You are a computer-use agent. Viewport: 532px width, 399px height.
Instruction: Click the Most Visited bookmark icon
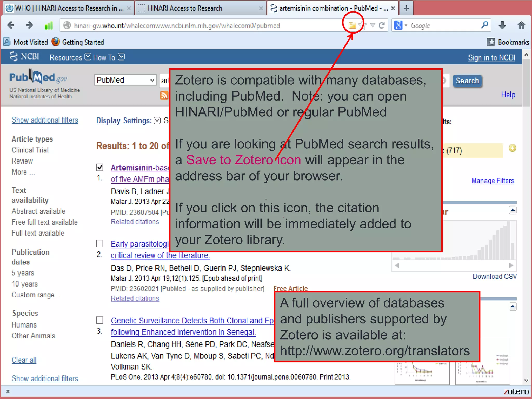click(x=7, y=42)
